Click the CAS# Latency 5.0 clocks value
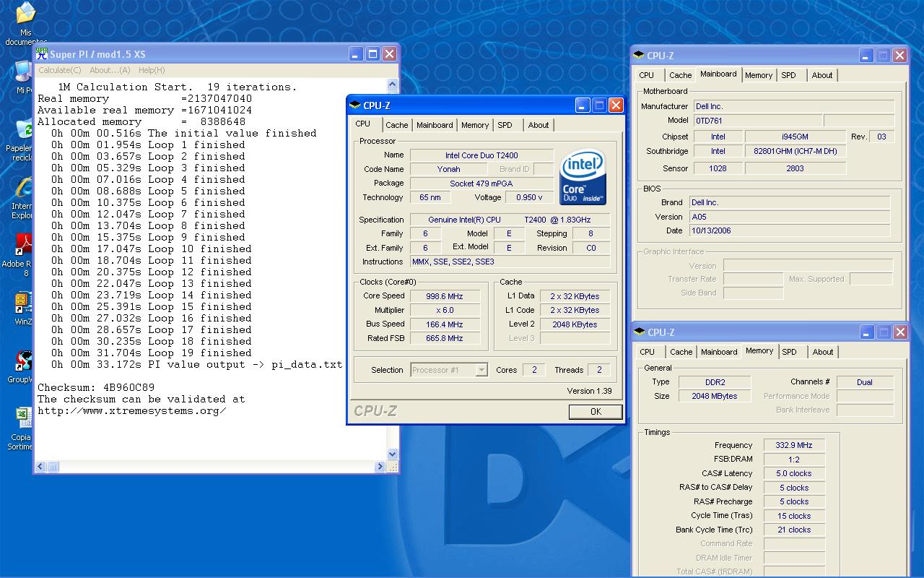The width and height of the screenshot is (924, 578). (794, 474)
